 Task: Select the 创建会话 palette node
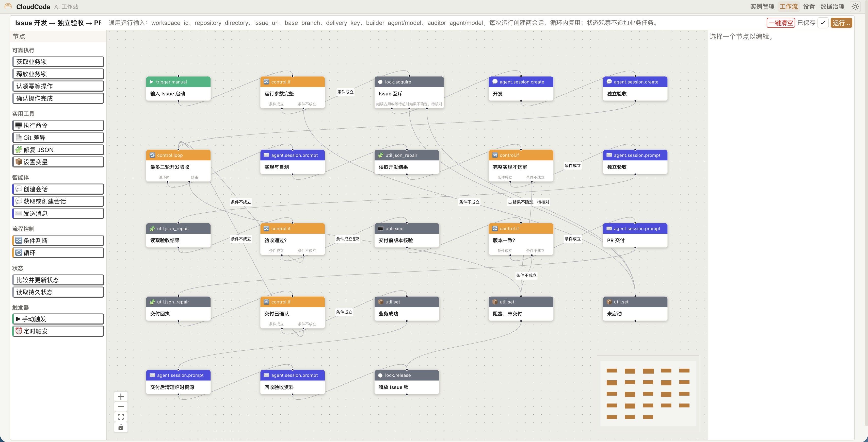58,189
